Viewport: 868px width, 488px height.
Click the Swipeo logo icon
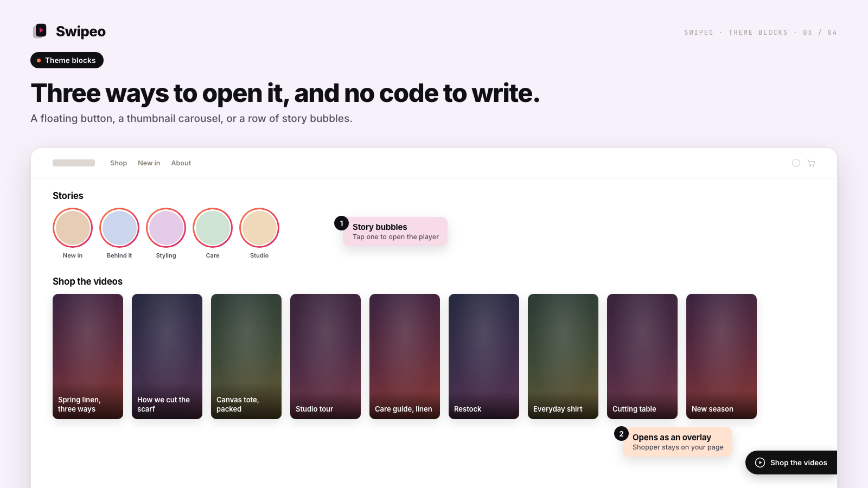point(40,31)
